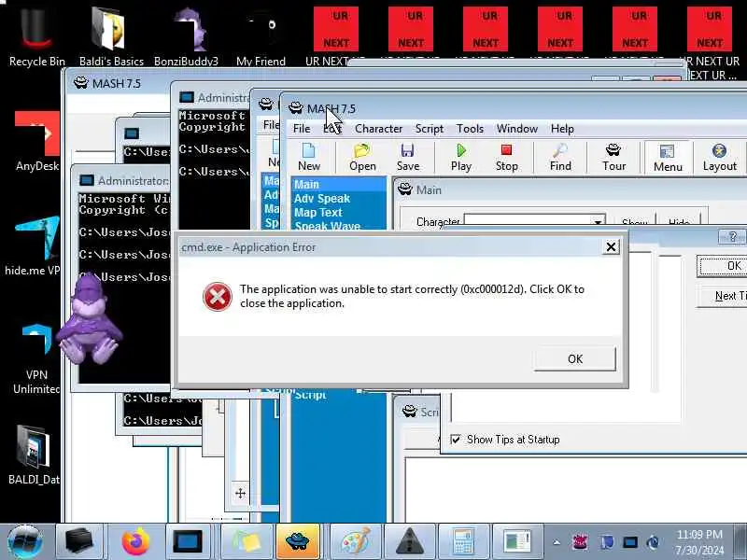747x560 pixels.
Task: Select Speak Wave in the MASH side list
Action: coord(339,225)
